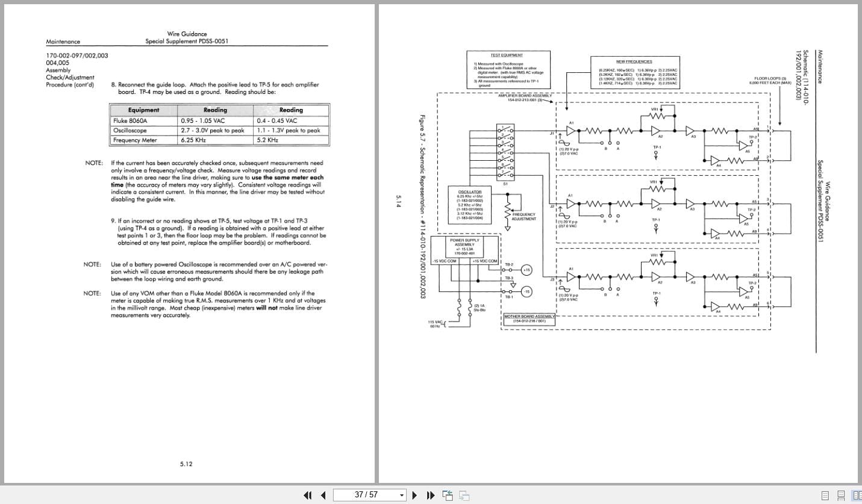Click the "OSCILLATOR" block label

coord(469,191)
